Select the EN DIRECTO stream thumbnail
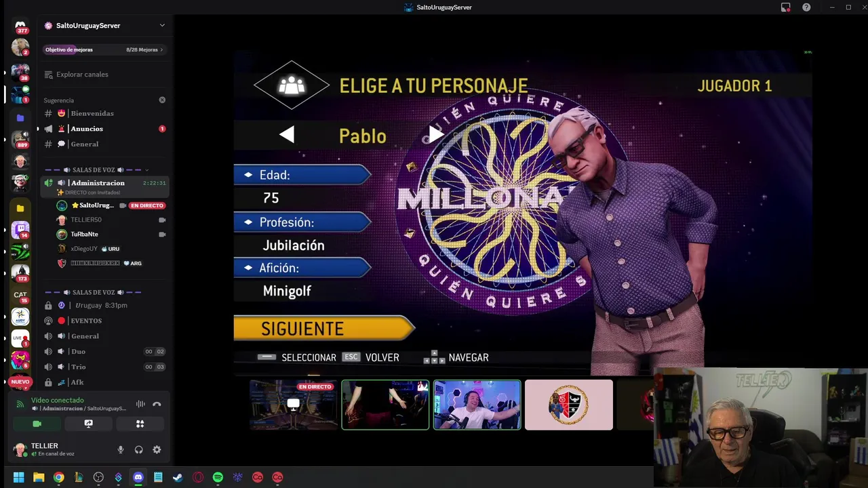The width and height of the screenshot is (868, 488). point(294,405)
